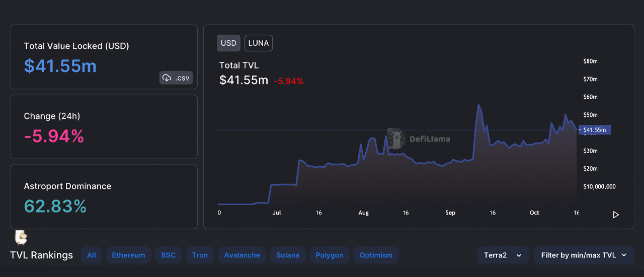
Task: Click the Astroport Dominance card
Action: point(104,197)
